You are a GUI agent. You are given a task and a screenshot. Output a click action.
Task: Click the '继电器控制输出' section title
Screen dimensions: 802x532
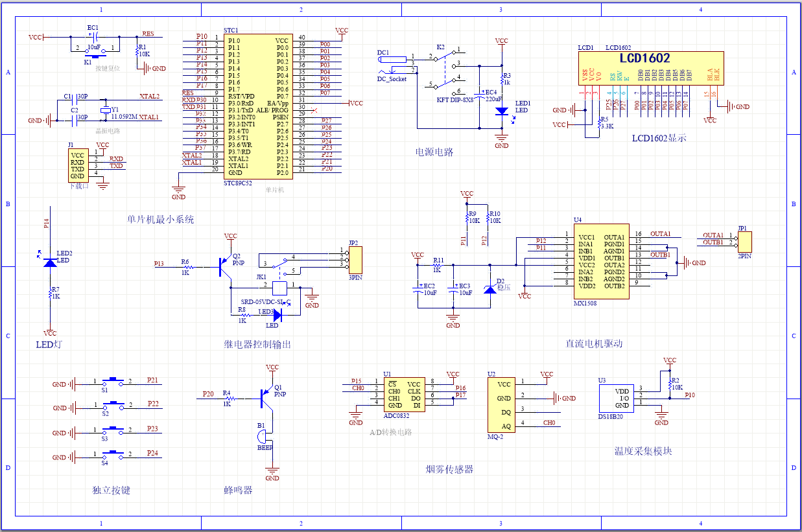tap(257, 344)
